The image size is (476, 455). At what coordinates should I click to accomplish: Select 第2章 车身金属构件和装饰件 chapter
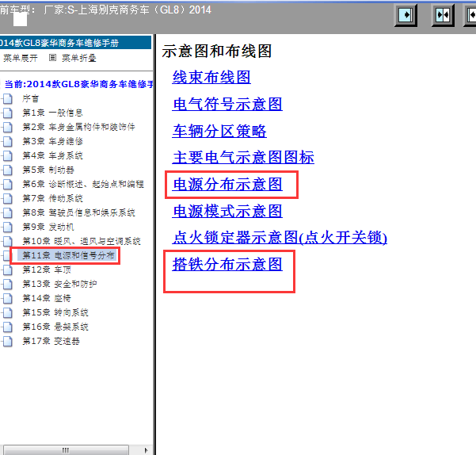coord(78,127)
